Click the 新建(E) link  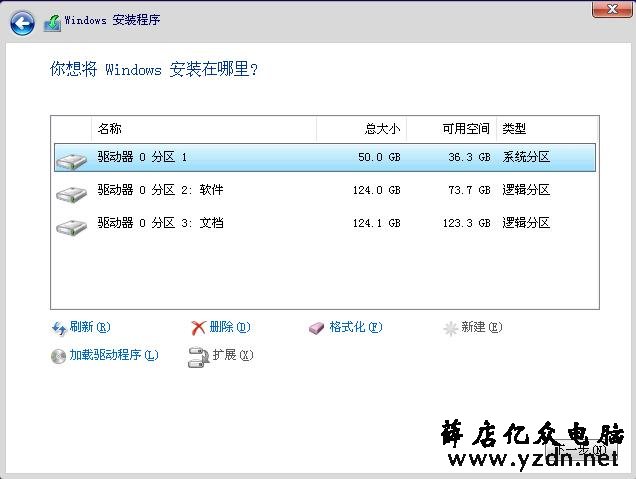tap(481, 326)
